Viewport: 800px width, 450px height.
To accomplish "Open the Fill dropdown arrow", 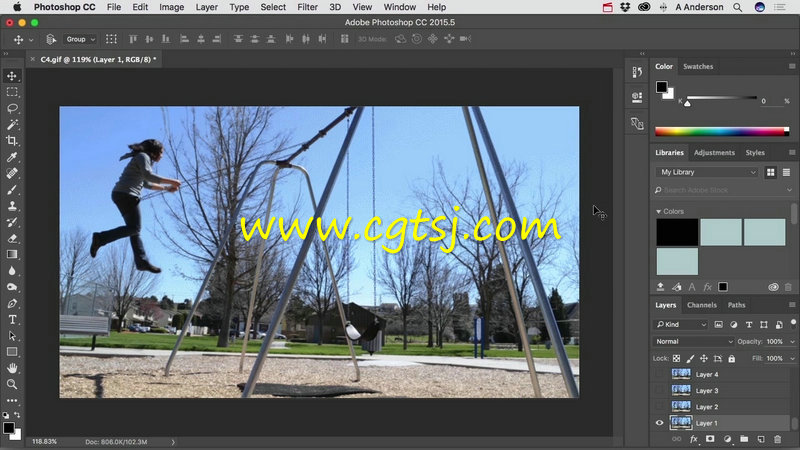I will coord(792,359).
